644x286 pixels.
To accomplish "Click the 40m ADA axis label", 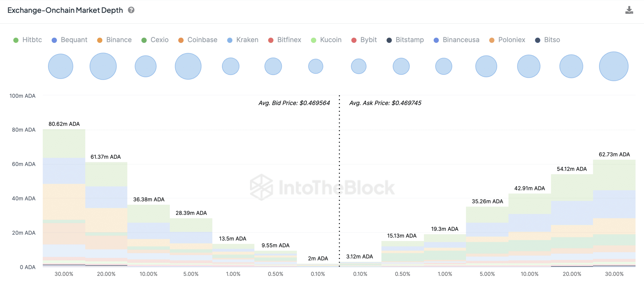I will click(x=24, y=198).
